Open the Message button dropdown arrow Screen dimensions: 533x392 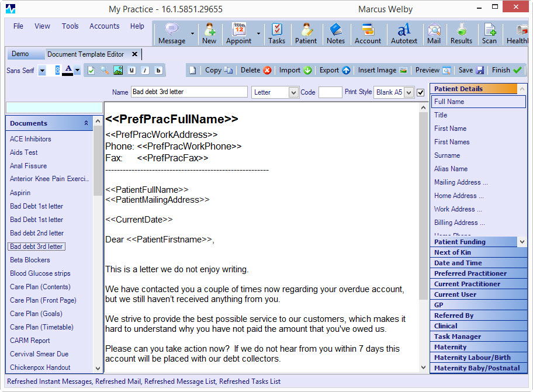(x=192, y=33)
